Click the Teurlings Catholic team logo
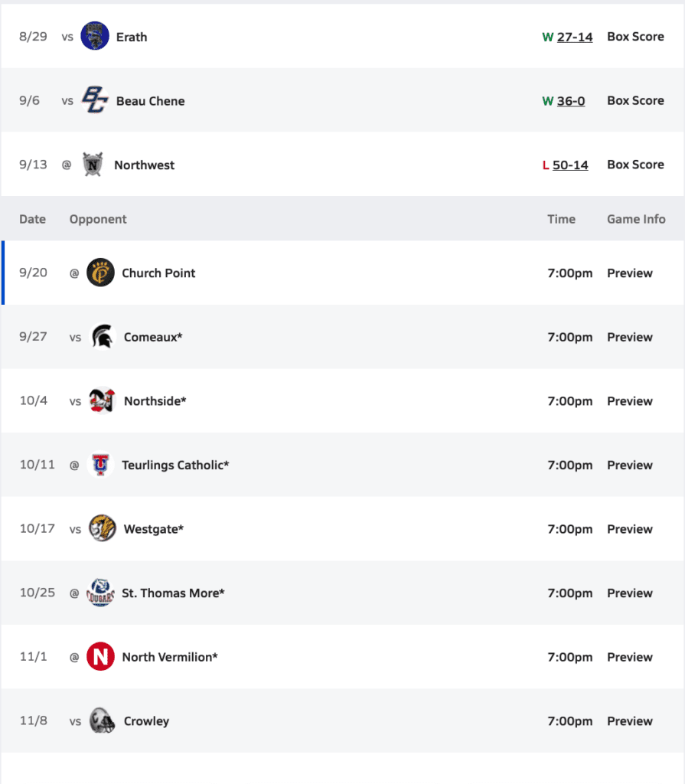 coord(100,465)
